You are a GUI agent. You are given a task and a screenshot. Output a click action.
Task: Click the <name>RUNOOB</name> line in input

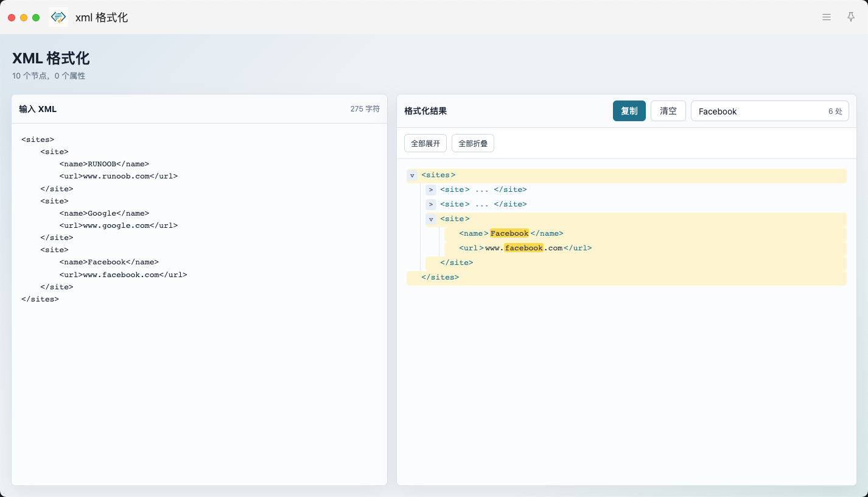point(104,164)
